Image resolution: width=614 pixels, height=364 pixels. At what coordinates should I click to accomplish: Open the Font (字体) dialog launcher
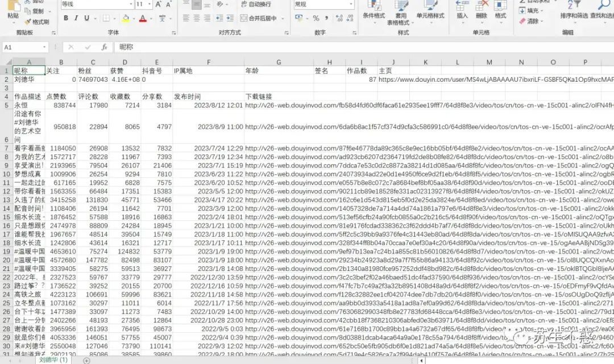(x=174, y=33)
